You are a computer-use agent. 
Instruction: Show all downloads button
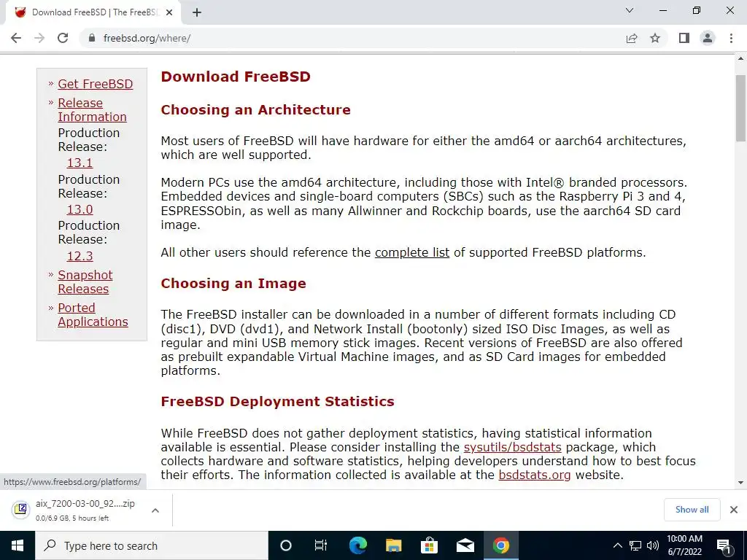(x=692, y=510)
